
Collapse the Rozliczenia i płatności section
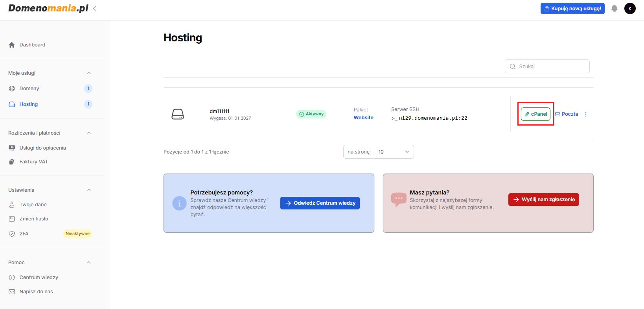[x=89, y=133]
